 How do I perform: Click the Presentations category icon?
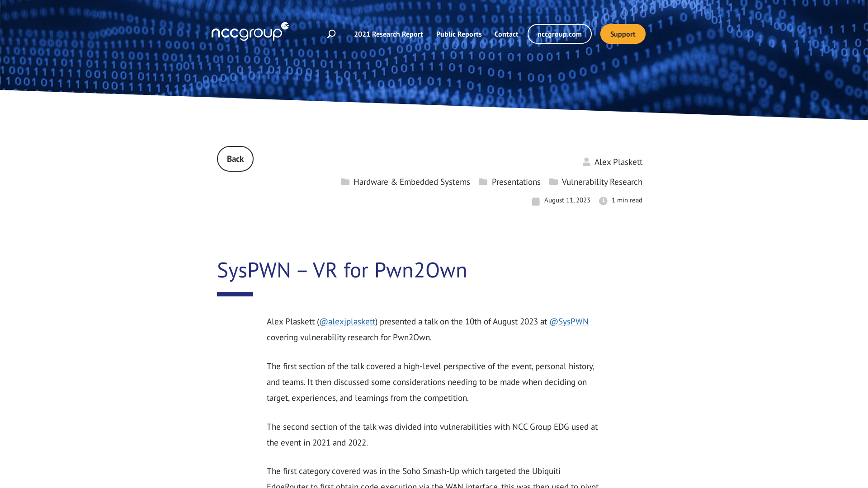coord(483,181)
